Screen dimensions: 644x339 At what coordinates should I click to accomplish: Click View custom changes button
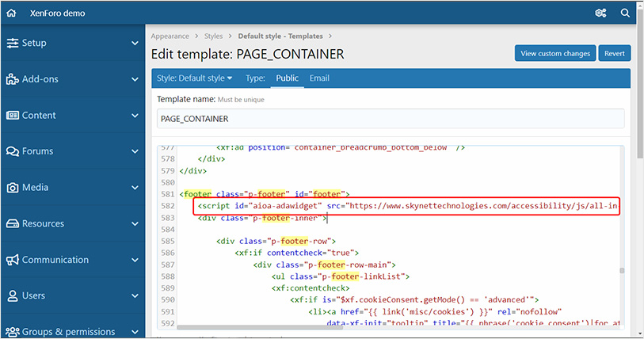point(554,53)
